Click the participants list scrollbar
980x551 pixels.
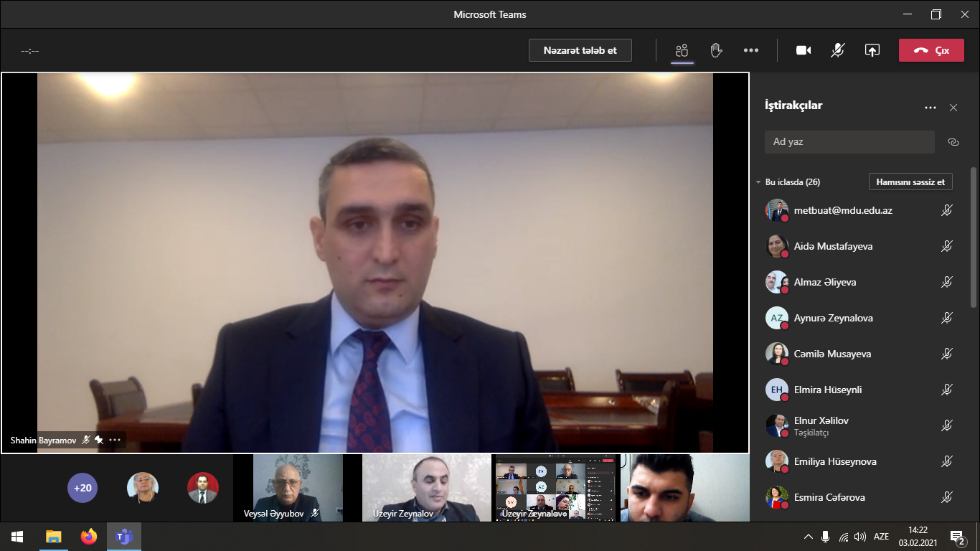[x=973, y=237]
